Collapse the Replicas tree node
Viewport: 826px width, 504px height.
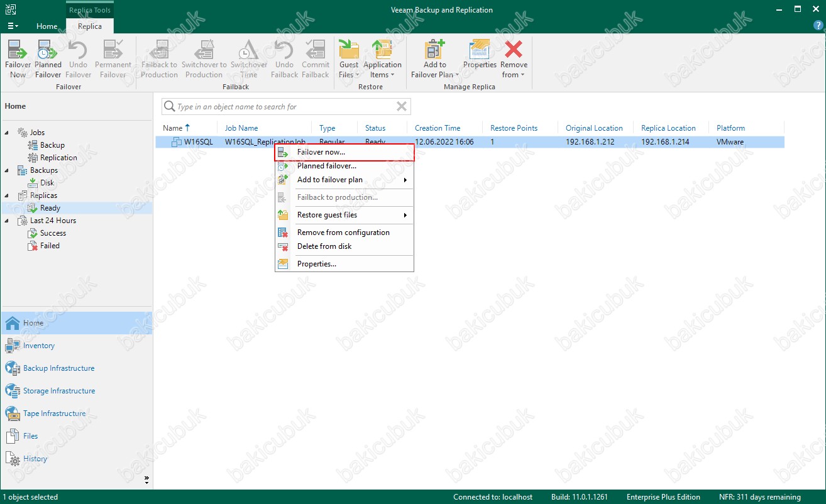8,195
